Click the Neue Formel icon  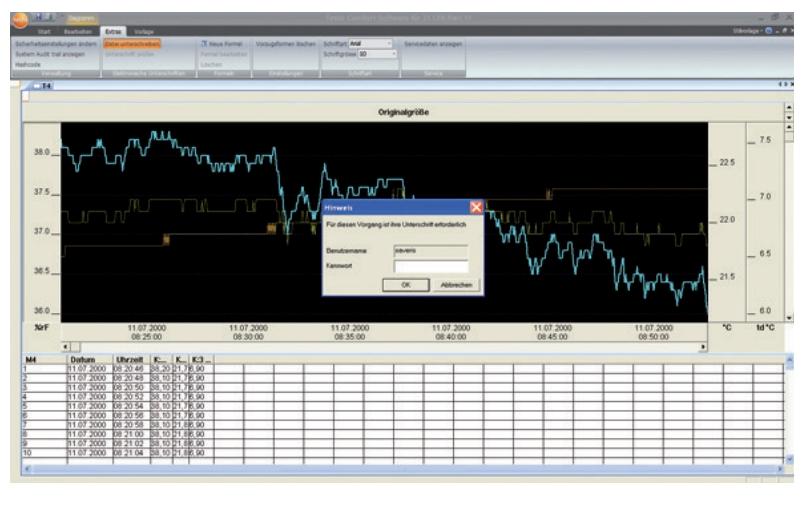[x=204, y=44]
